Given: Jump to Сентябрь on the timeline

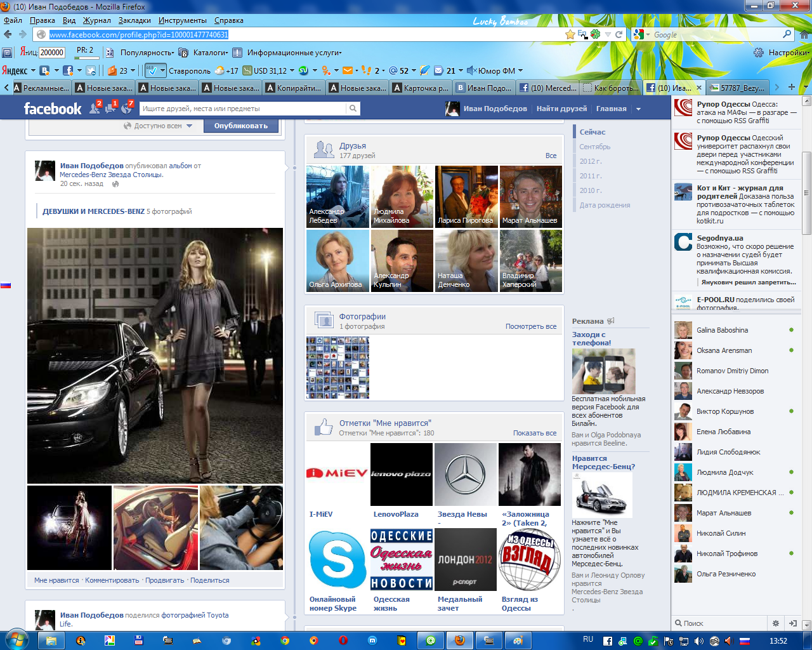Looking at the screenshot, I should click(x=595, y=147).
